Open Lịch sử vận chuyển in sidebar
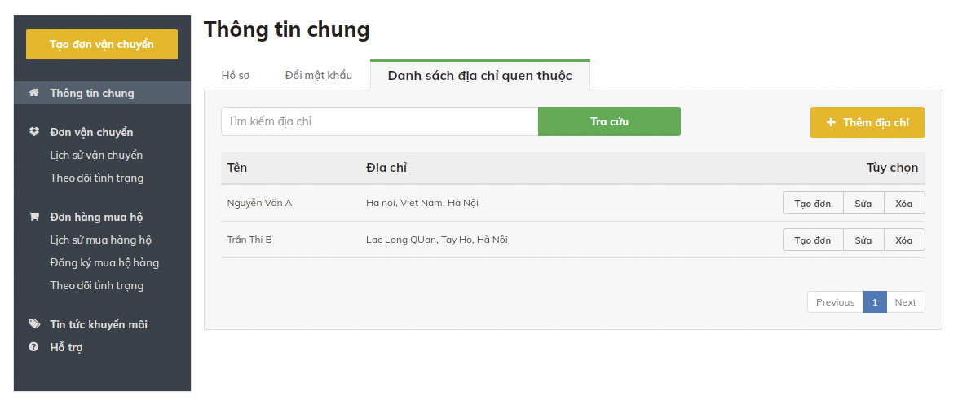 96,155
